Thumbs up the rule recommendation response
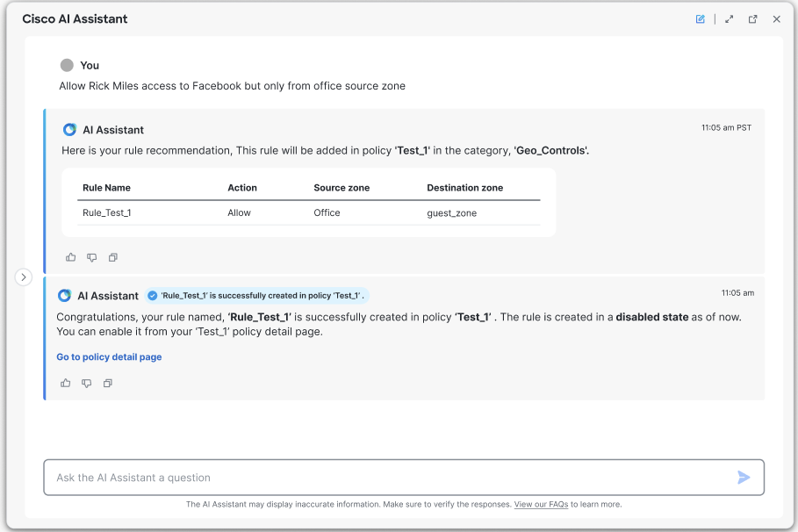The height and width of the screenshot is (532, 798). pyautogui.click(x=71, y=257)
